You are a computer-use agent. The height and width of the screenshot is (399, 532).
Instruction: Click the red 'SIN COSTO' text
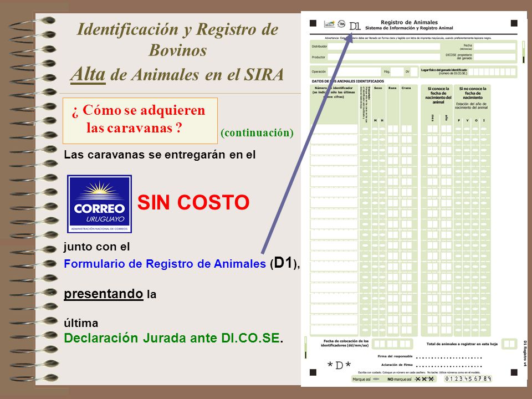(x=193, y=203)
